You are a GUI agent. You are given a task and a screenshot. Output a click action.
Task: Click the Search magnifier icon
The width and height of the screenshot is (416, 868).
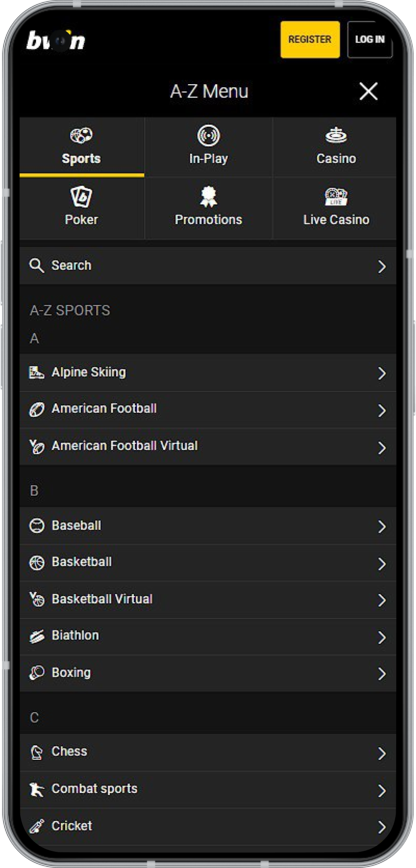[36, 265]
